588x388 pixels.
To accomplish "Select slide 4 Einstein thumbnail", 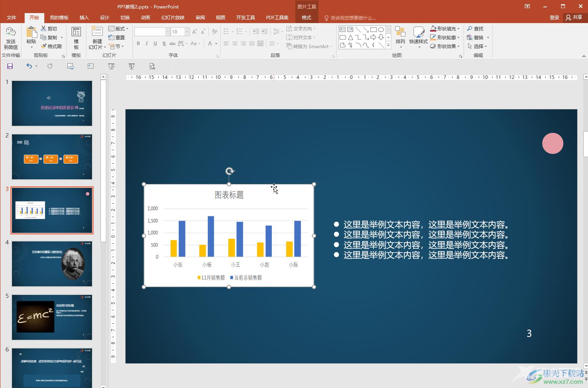I will tap(52, 264).
